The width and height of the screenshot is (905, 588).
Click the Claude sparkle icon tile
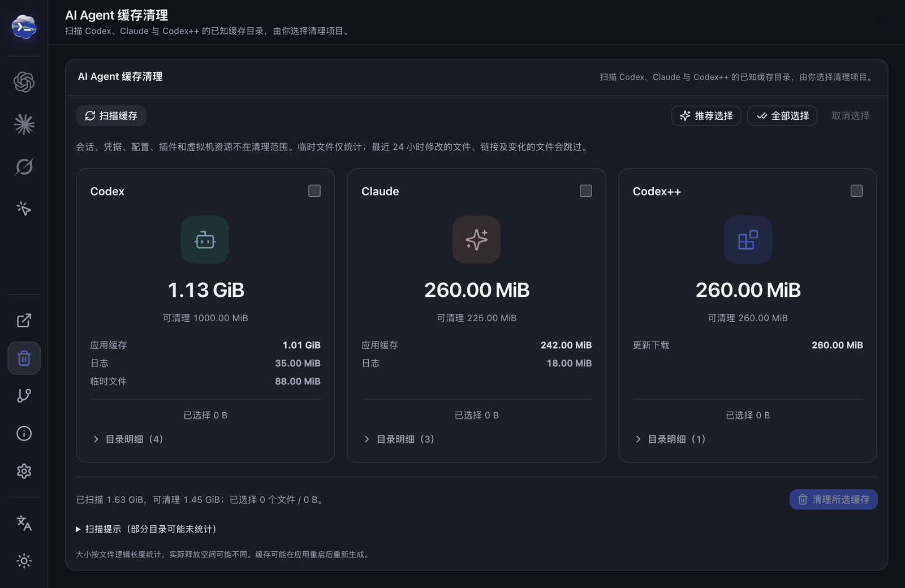476,240
